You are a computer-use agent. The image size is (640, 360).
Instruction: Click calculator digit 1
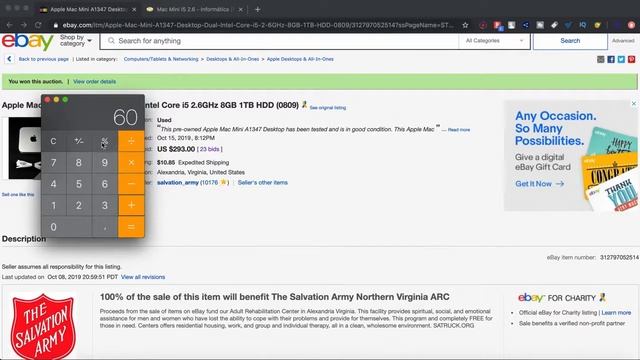pyautogui.click(x=53, y=205)
